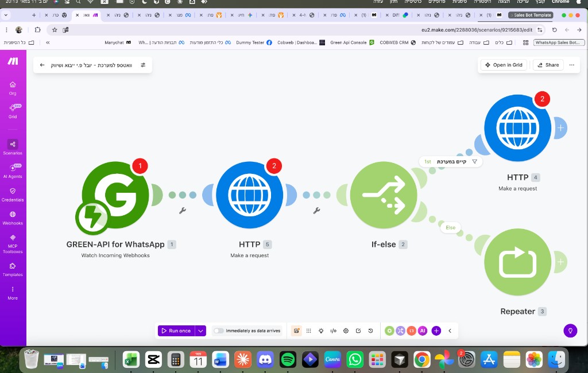Click the Share button
The image size is (588, 373).
[x=548, y=65]
